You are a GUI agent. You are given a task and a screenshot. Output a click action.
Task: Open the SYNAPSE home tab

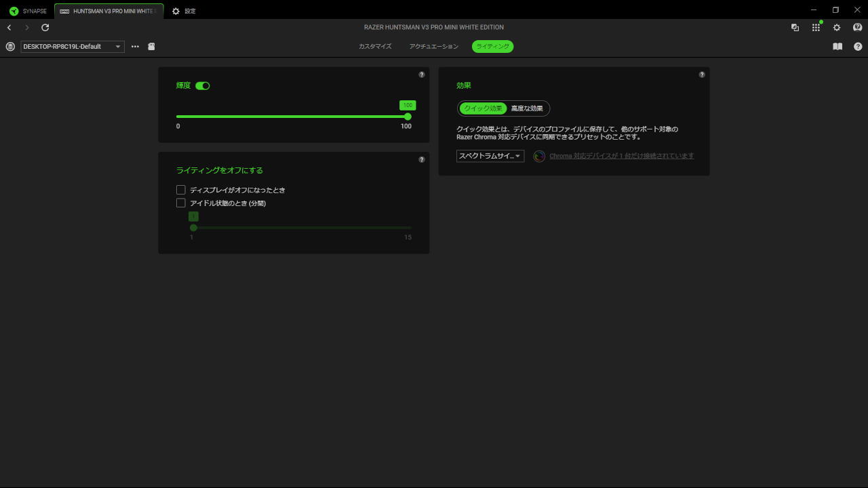click(28, 11)
